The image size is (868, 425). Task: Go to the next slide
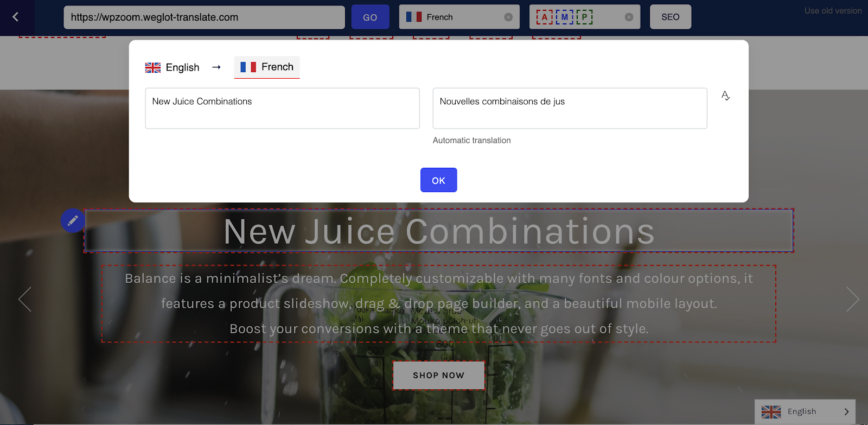(853, 299)
